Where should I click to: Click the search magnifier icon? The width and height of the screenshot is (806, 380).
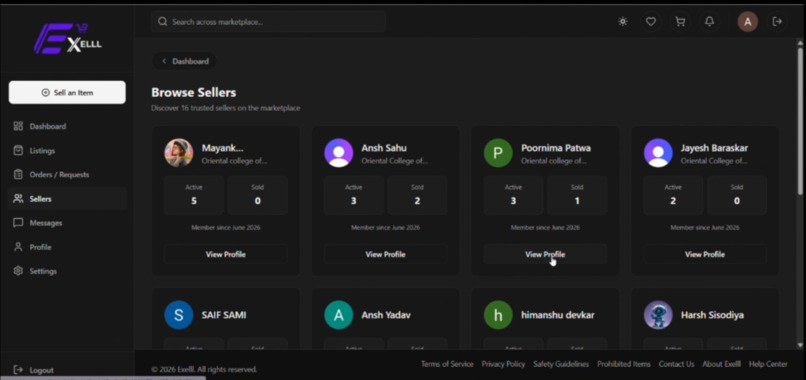click(x=162, y=22)
